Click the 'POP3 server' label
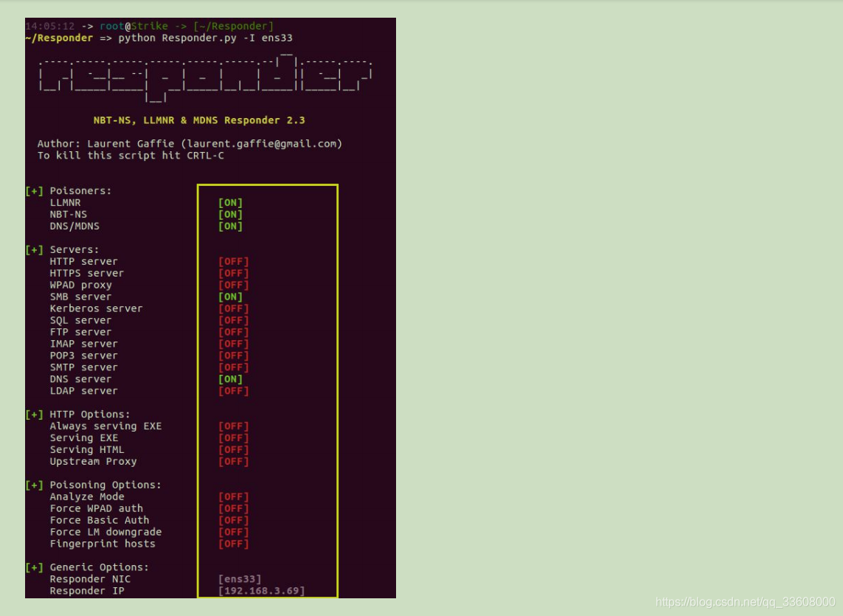Viewport: 843px width, 616px height. [x=83, y=356]
